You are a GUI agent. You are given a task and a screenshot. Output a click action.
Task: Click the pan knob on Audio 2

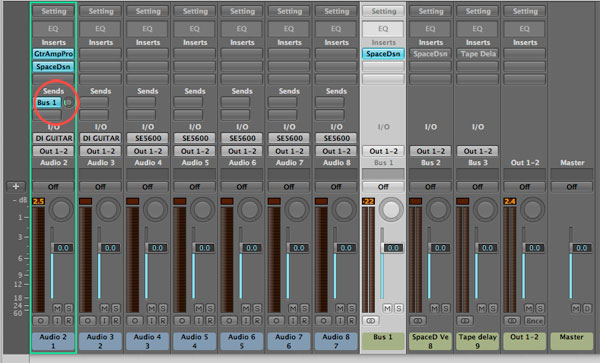(x=61, y=209)
